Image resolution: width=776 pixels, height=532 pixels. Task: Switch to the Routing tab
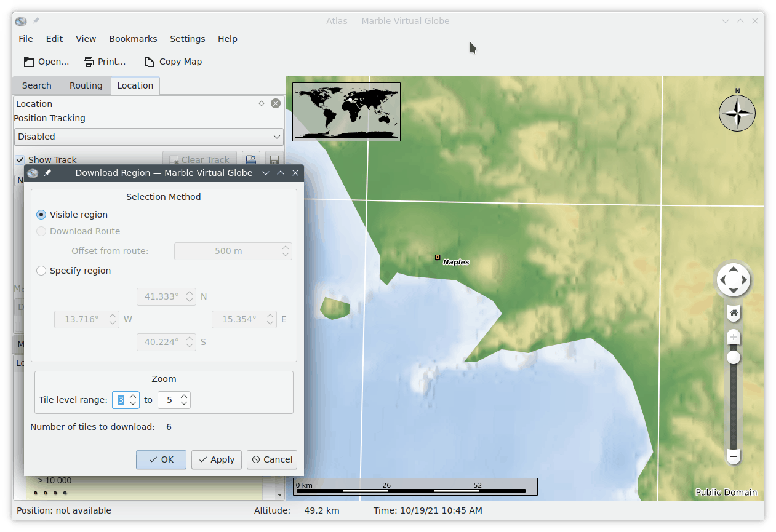(86, 85)
